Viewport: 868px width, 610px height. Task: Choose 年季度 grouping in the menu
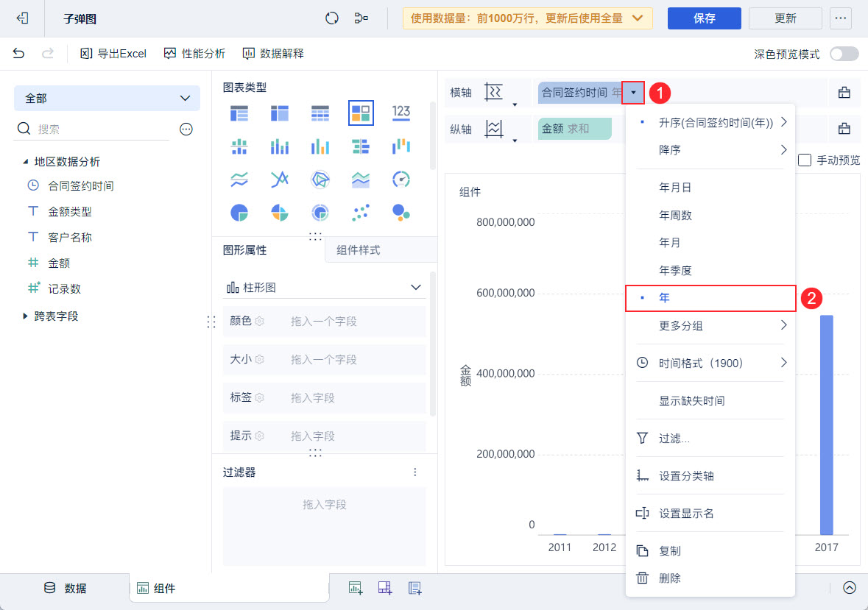click(x=710, y=271)
